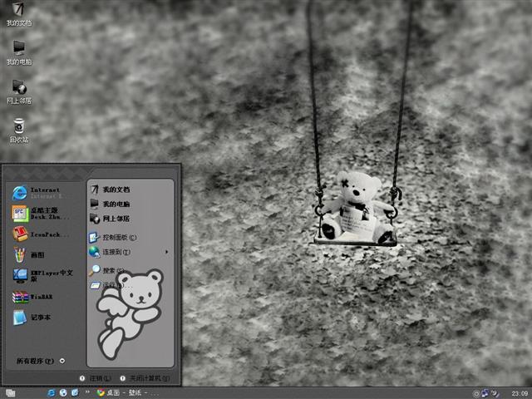Screen dimensions: 532x399
Task: Expand the quick launch overflow chevron
Action: pyautogui.click(x=87, y=392)
